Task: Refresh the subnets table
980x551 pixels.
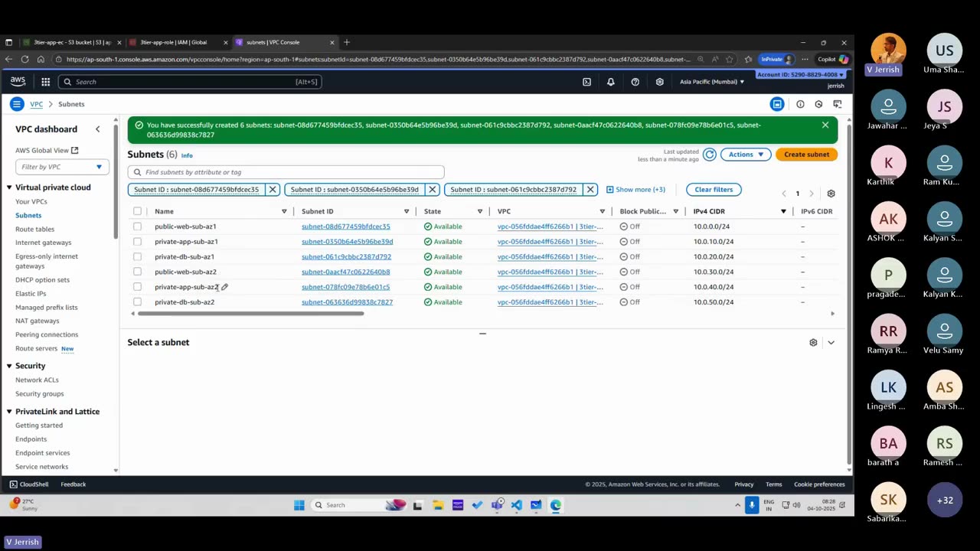Action: click(x=709, y=155)
